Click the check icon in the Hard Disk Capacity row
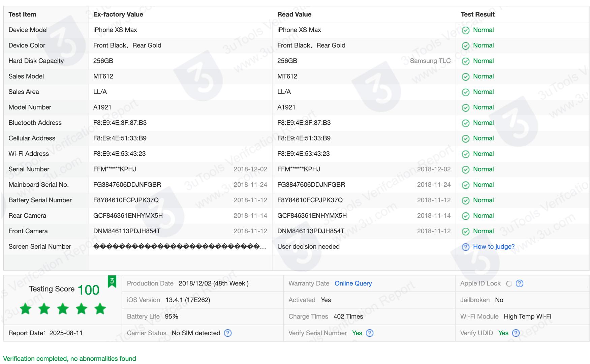 (465, 61)
